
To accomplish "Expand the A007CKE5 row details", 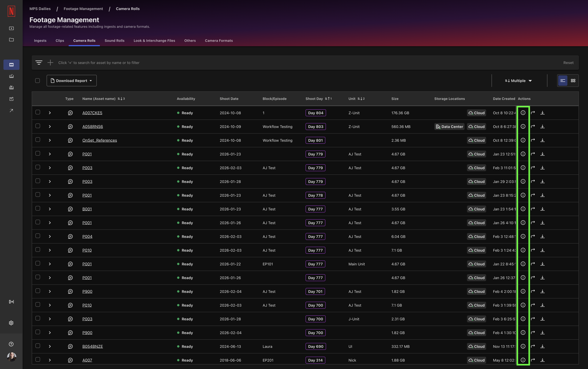I will tap(50, 113).
